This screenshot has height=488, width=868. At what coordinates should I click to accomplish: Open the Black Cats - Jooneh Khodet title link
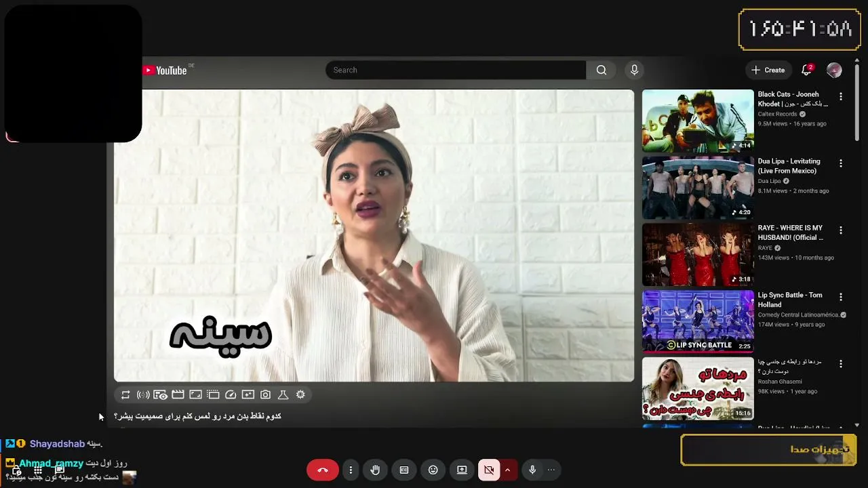tap(793, 99)
